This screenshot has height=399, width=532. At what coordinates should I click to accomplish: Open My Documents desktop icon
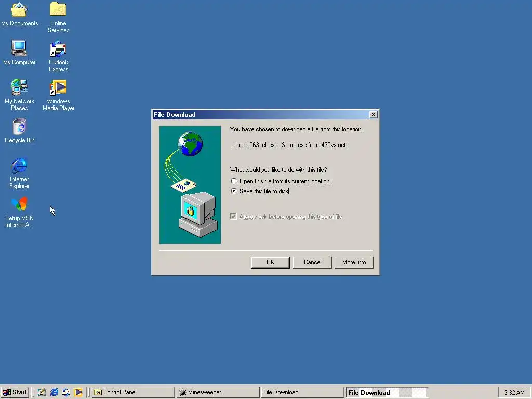tap(19, 15)
